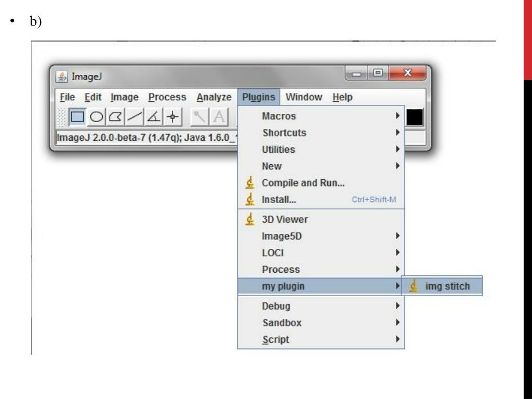This screenshot has width=532, height=399.
Task: Select the Straight Line tool
Action: coord(135,117)
